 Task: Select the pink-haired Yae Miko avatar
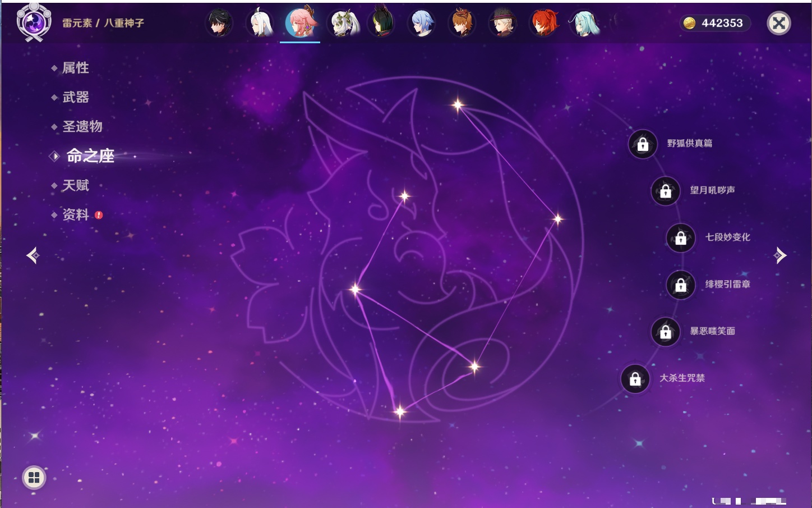tap(301, 22)
